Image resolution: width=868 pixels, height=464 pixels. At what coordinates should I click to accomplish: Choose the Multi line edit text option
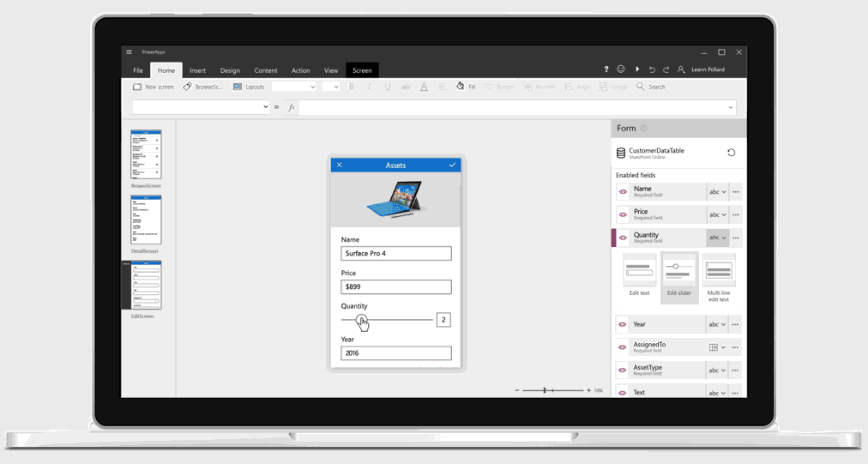[x=718, y=278]
